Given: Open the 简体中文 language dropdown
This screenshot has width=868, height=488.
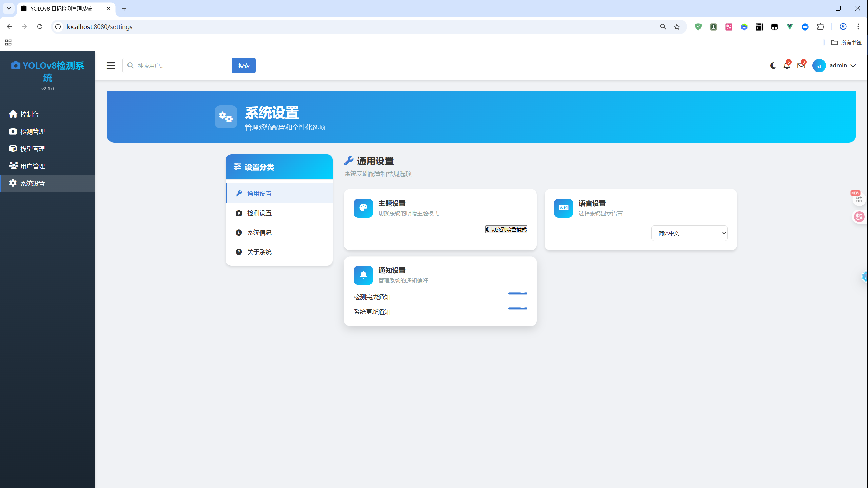Looking at the screenshot, I should tap(689, 233).
